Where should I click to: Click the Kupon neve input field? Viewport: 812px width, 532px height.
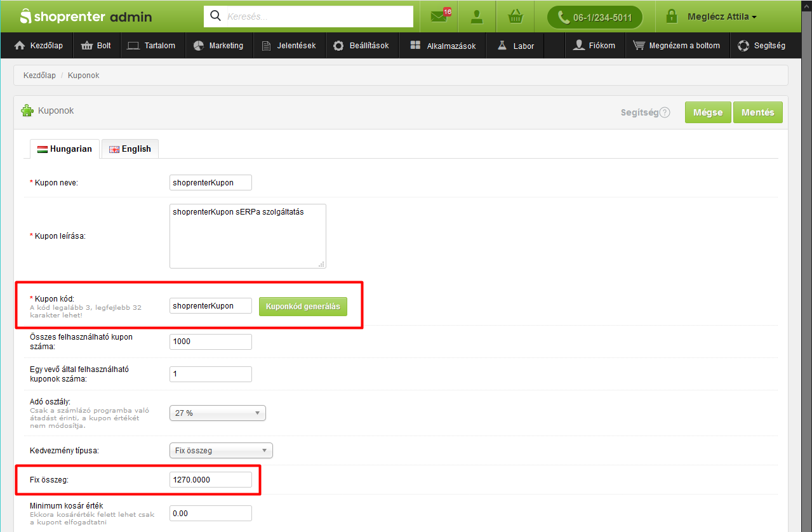click(211, 183)
